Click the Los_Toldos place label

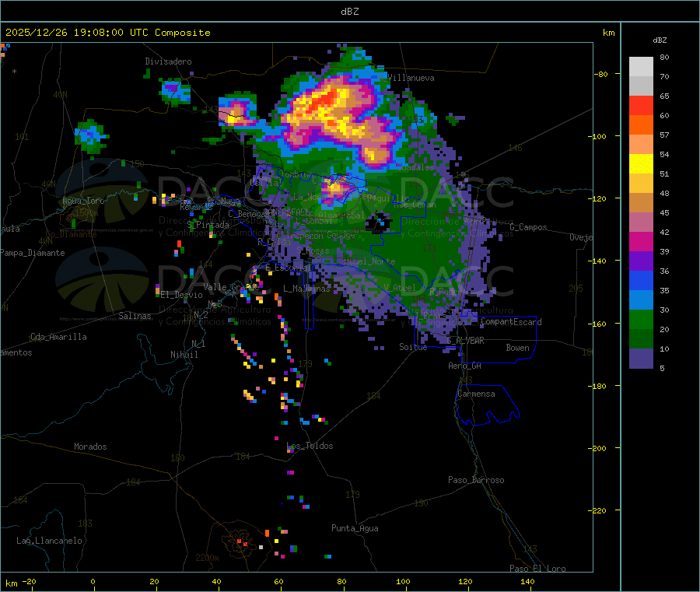[310, 446]
